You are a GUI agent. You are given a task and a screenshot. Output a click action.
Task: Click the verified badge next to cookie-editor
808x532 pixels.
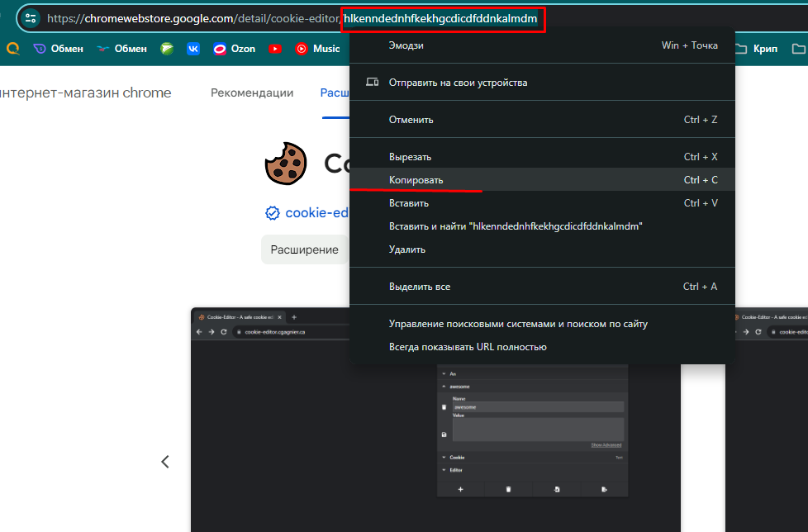(x=271, y=212)
